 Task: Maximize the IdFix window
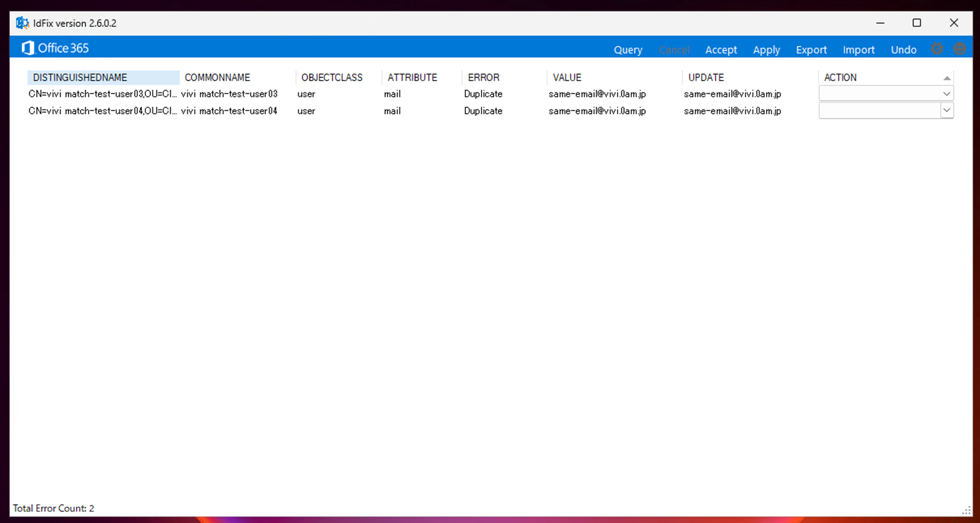coord(916,23)
